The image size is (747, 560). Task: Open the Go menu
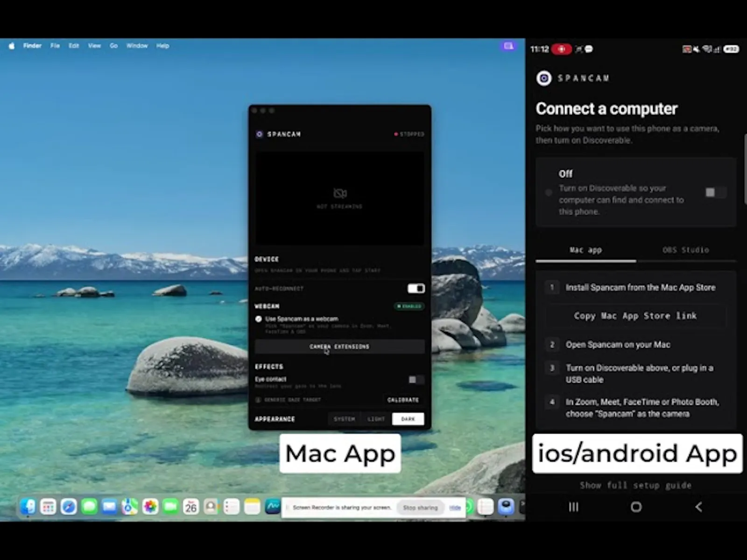[113, 46]
